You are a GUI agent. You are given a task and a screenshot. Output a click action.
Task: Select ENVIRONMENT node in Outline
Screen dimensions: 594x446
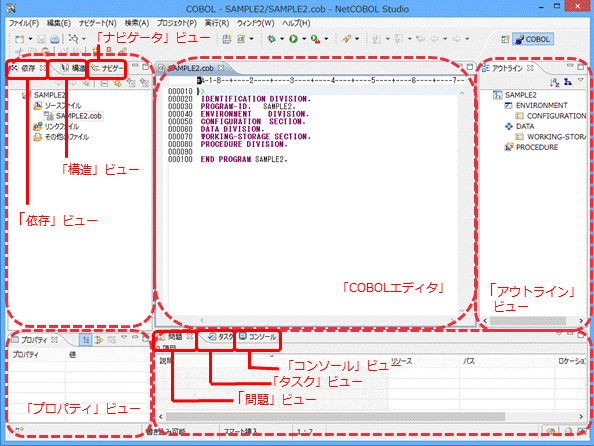tap(536, 105)
